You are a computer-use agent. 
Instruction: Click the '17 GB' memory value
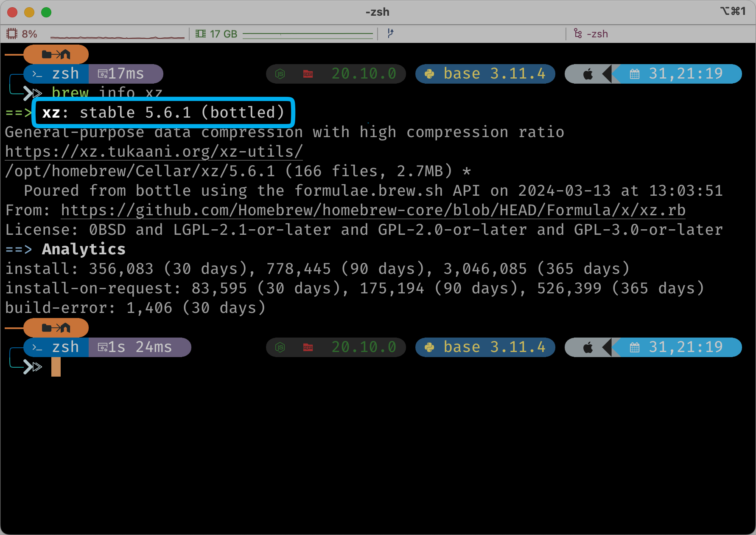224,34
